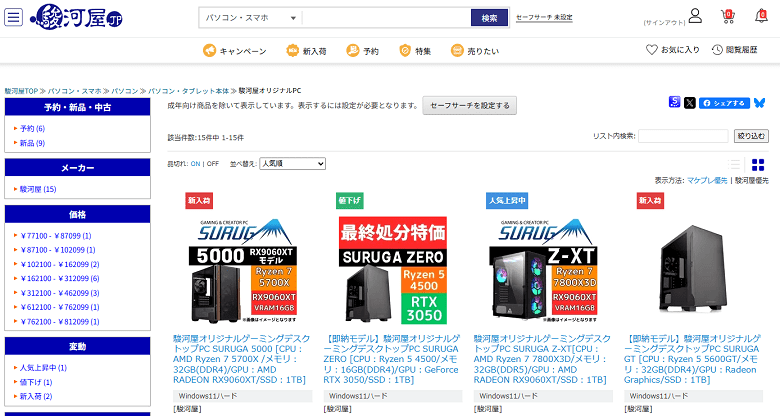Viewport: 780px width, 416px height.
Task: Open SURUGA 5000 product title link
Action: 242,359
